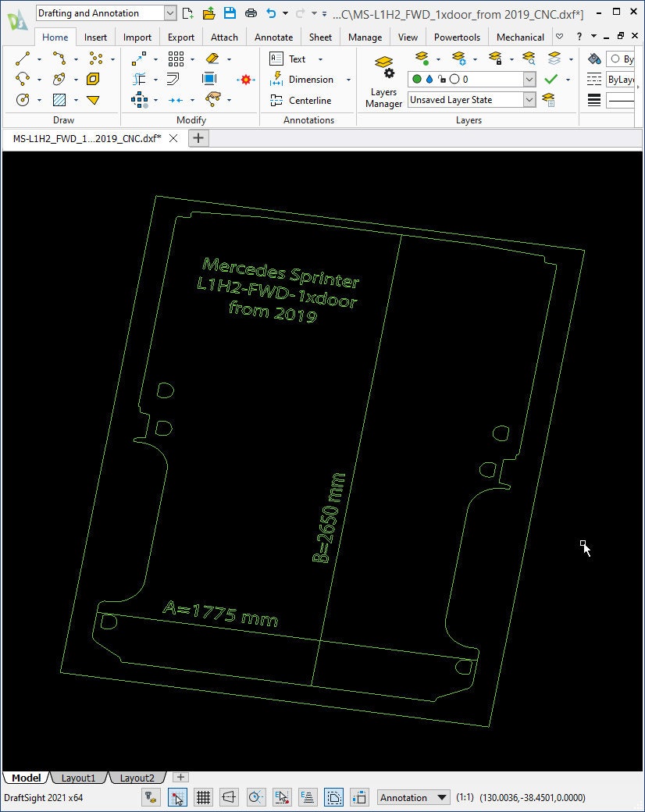
Task: Activate the Move tool in Modify
Action: click(x=139, y=59)
